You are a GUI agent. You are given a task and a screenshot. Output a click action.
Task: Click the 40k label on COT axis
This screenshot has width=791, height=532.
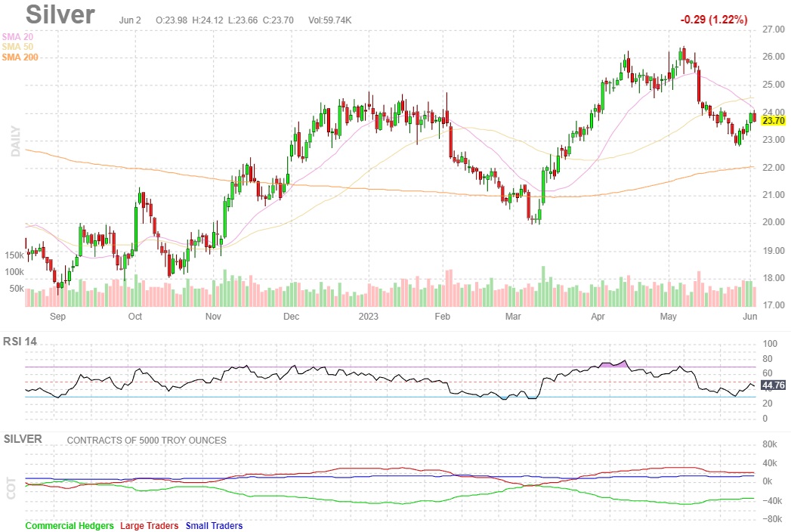pos(770,463)
